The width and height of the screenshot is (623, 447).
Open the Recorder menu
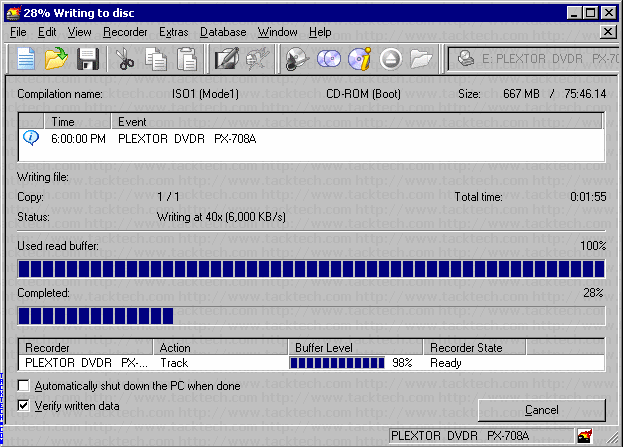coord(125,32)
